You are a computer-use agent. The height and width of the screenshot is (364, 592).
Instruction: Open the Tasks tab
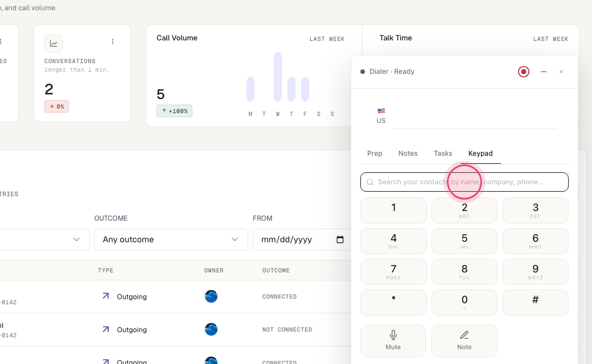pos(443,154)
